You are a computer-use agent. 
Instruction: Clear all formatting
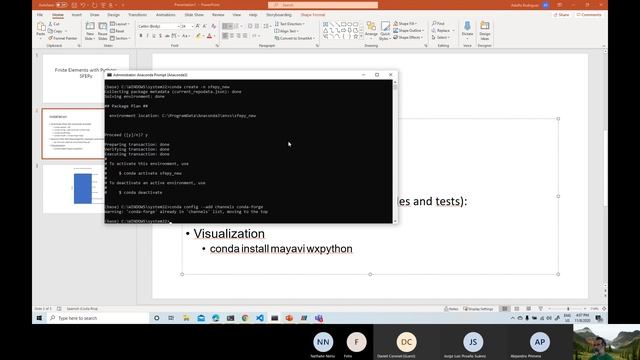coord(213,26)
